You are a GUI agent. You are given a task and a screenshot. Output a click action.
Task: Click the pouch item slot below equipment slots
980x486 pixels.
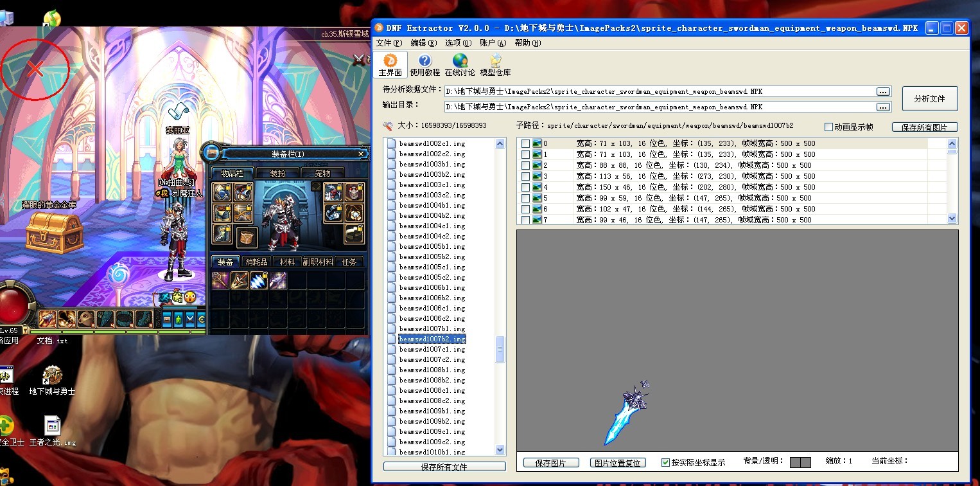click(246, 237)
